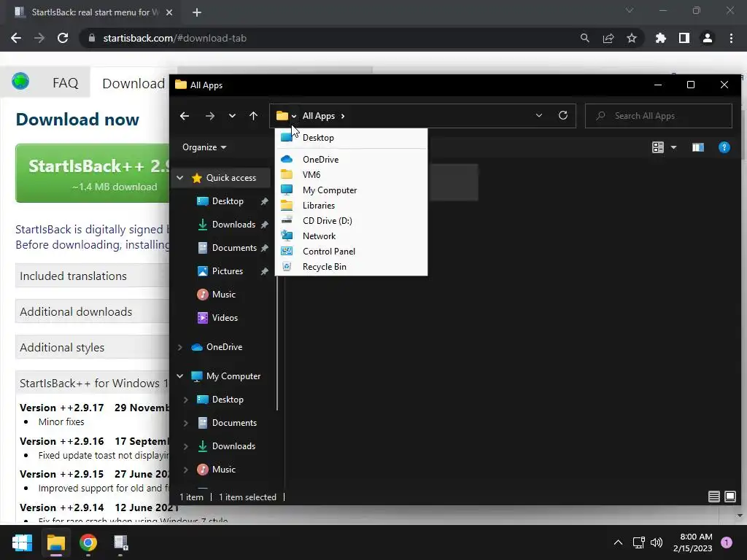747x560 pixels.
Task: Expand the chevron after All Apps breadcrumb
Action: [343, 116]
